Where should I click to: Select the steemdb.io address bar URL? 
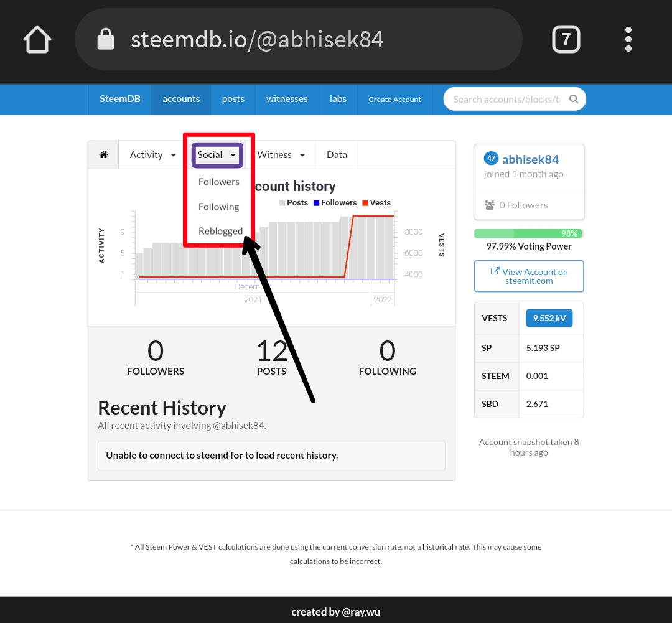point(257,39)
